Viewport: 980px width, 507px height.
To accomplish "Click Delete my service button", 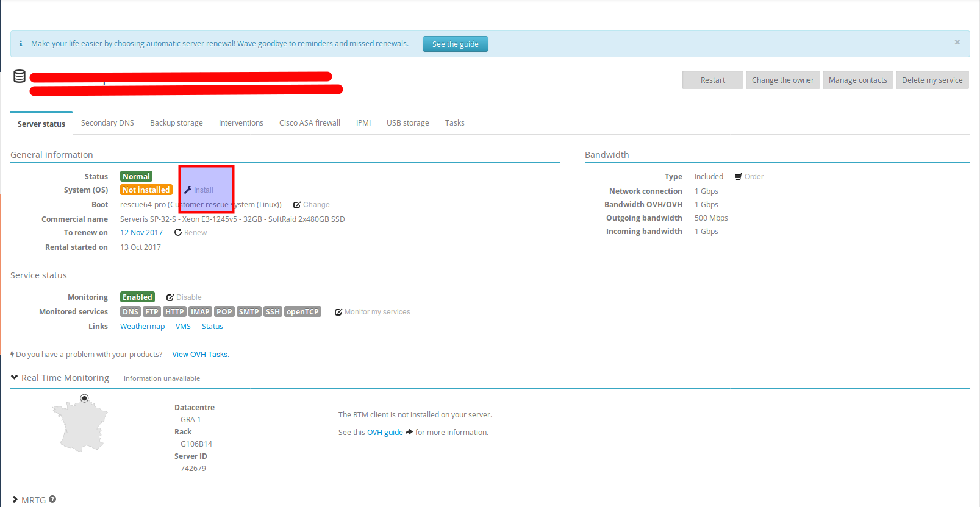I will 932,80.
